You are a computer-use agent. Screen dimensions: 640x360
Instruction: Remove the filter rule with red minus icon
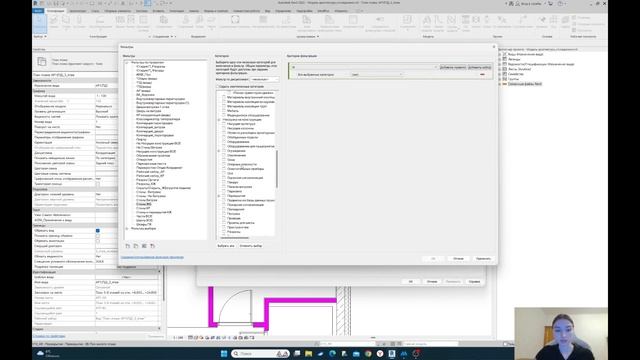482,75
